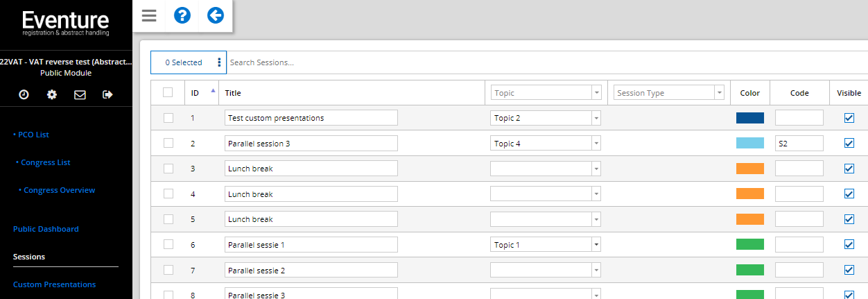Open the Congress Overview link

[57, 190]
